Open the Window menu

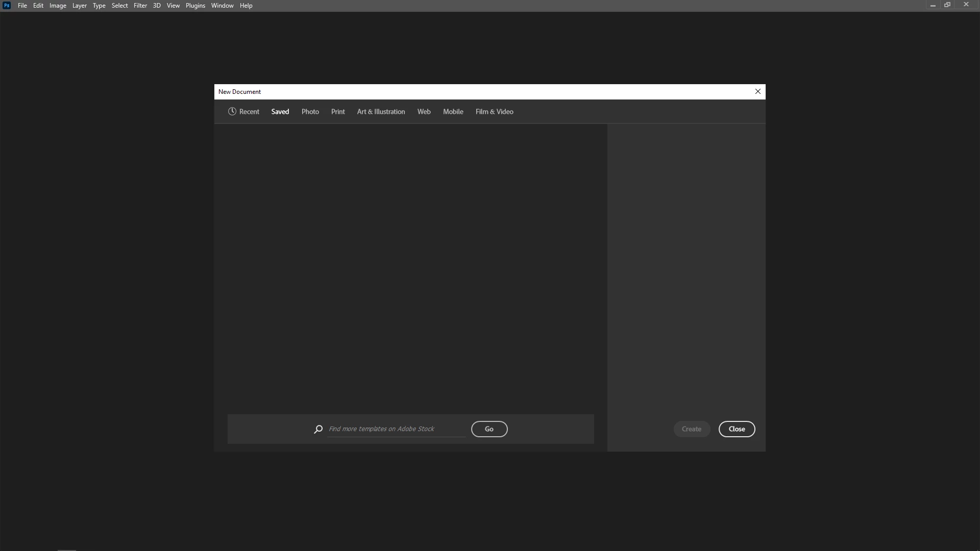(222, 6)
